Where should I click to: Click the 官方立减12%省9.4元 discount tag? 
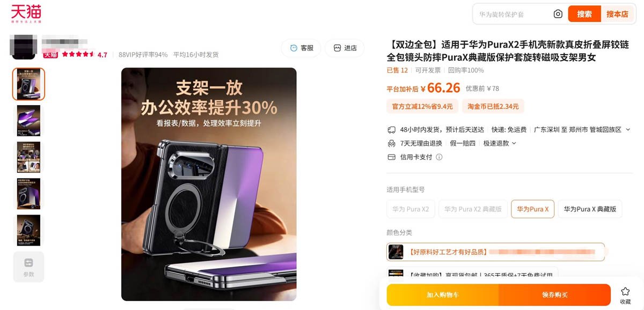422,106
